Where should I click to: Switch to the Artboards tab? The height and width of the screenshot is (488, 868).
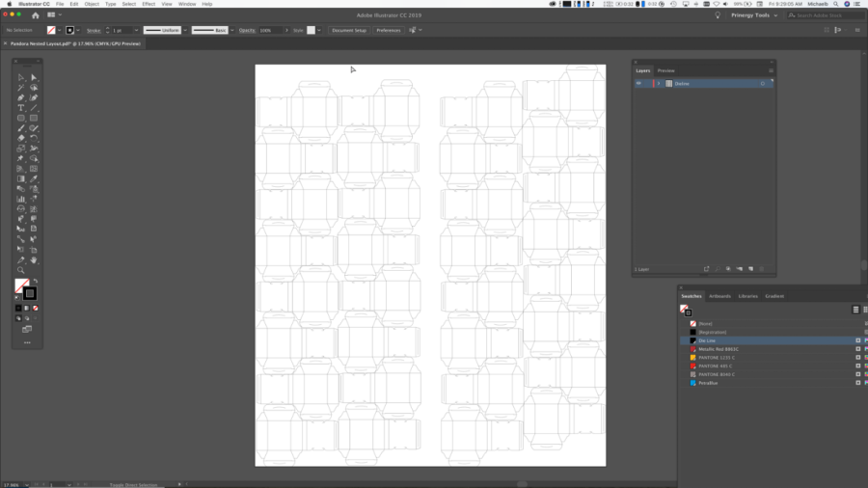click(x=721, y=296)
